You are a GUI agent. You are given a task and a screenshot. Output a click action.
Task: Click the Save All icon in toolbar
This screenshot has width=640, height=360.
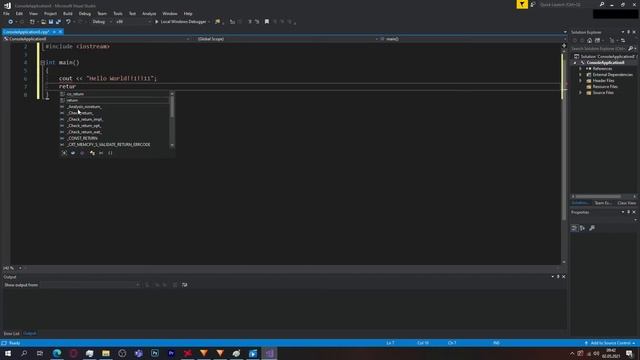[x=58, y=22]
